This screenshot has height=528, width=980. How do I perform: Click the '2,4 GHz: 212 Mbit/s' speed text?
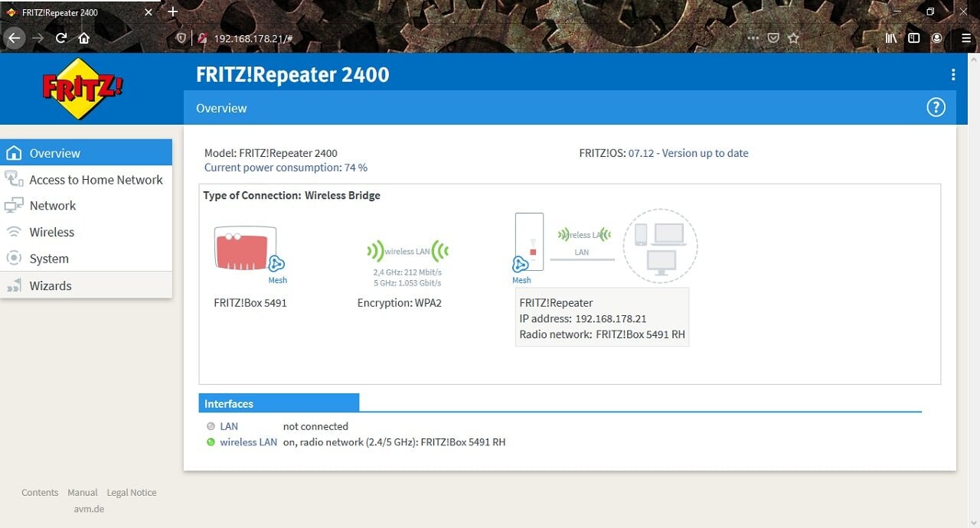coord(407,272)
